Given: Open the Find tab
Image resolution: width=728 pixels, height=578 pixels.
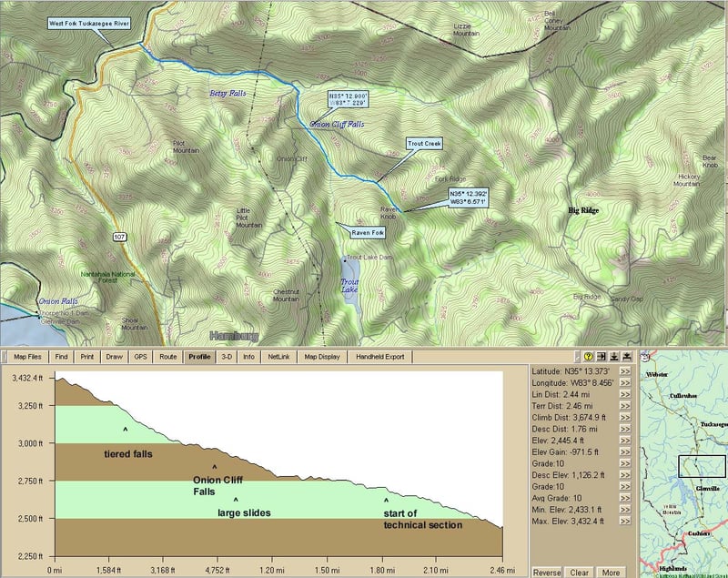Looking at the screenshot, I should pyautogui.click(x=61, y=357).
